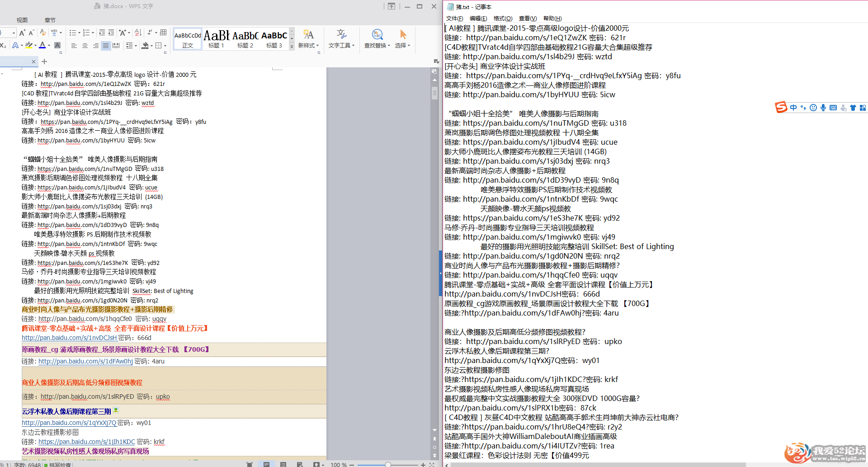Apply text effect outlined A
Screen dimensions: 868x467
coord(15,45)
